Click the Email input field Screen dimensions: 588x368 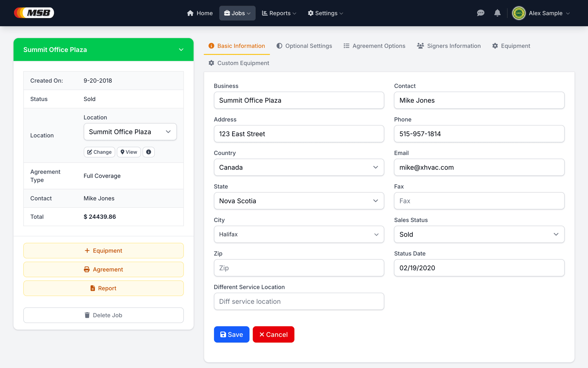coord(479,167)
